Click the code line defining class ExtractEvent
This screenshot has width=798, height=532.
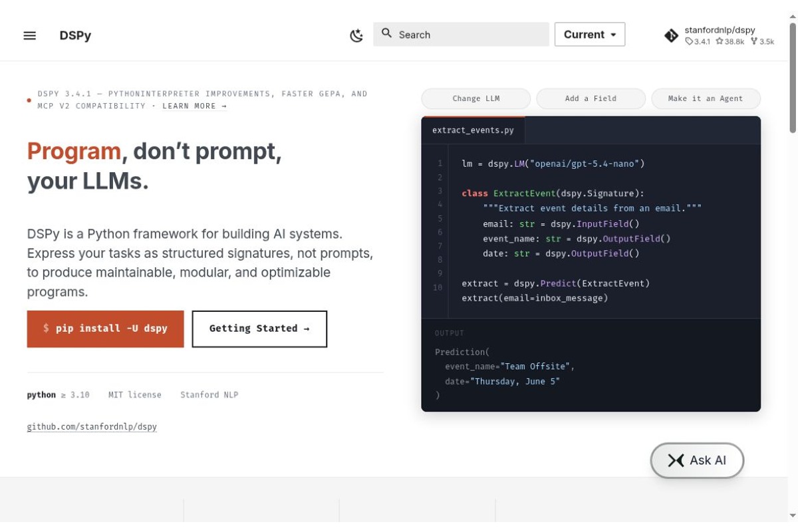(x=553, y=194)
